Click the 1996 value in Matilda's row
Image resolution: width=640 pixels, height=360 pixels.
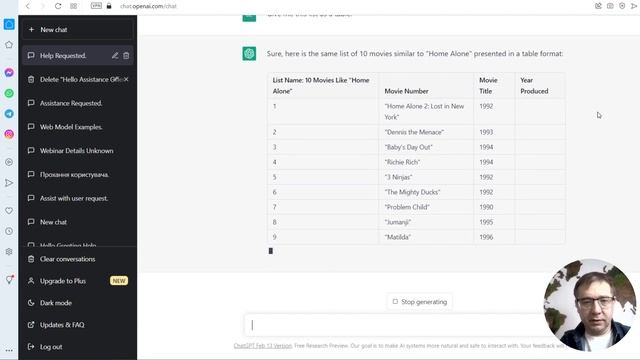486,237
